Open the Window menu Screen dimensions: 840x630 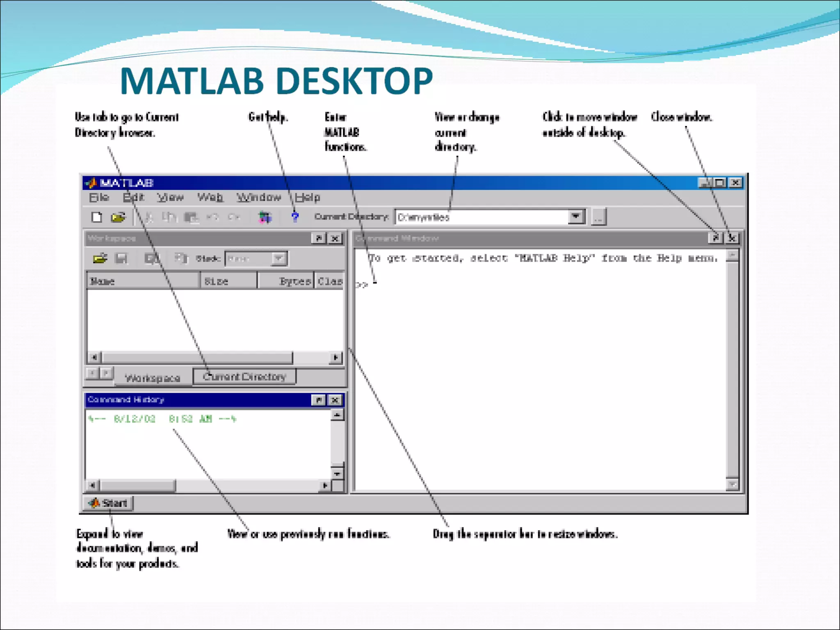[258, 197]
